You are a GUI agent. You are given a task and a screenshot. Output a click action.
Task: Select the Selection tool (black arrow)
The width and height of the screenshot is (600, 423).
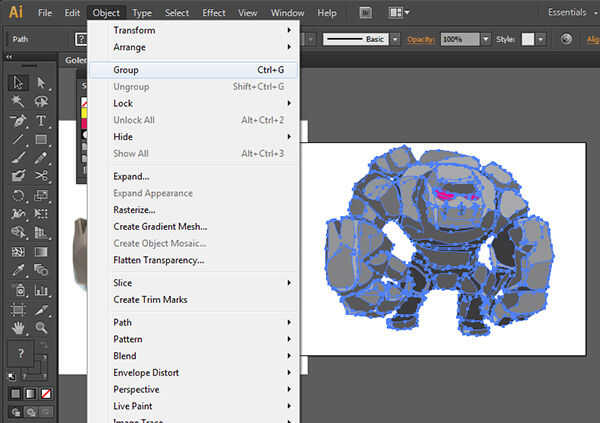(x=18, y=83)
